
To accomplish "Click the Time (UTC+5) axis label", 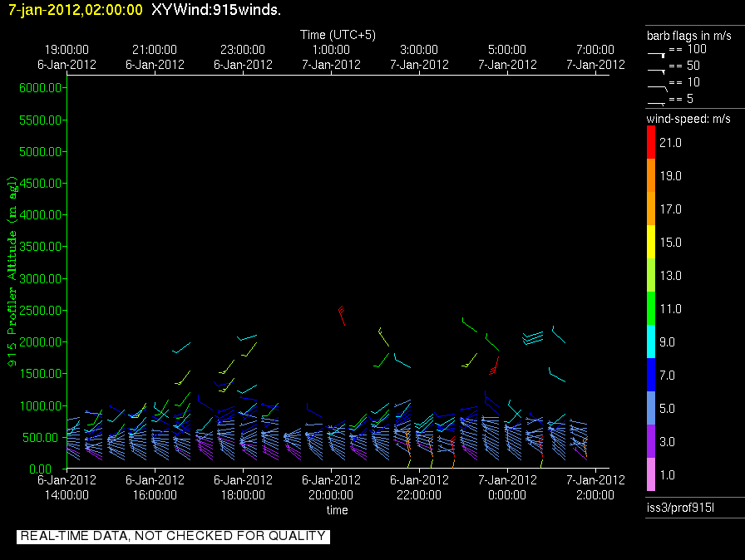I will point(338,35).
